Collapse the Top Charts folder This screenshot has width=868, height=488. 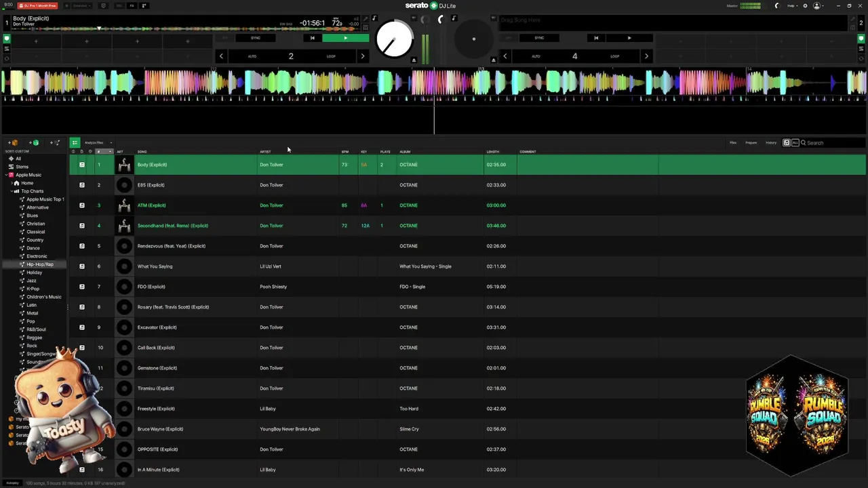click(12, 191)
